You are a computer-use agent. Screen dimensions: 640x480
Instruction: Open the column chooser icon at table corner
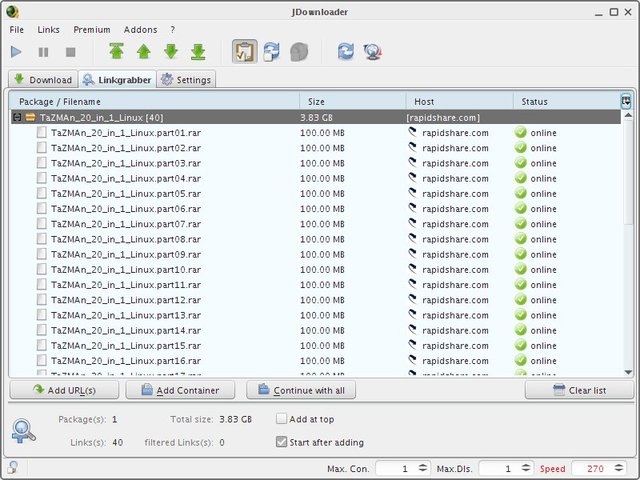(x=626, y=101)
